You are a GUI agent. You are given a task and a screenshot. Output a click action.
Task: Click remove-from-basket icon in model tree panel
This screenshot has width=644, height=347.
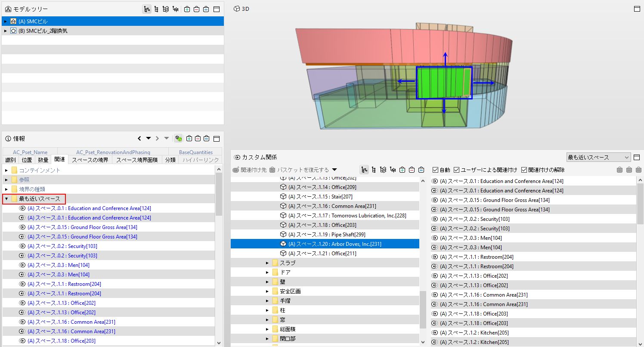pos(197,9)
